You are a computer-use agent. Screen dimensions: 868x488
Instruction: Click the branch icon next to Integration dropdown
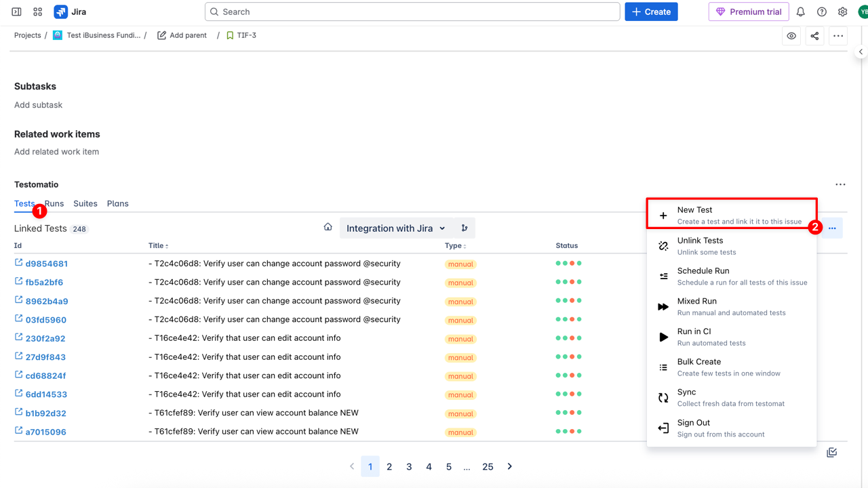(x=465, y=228)
